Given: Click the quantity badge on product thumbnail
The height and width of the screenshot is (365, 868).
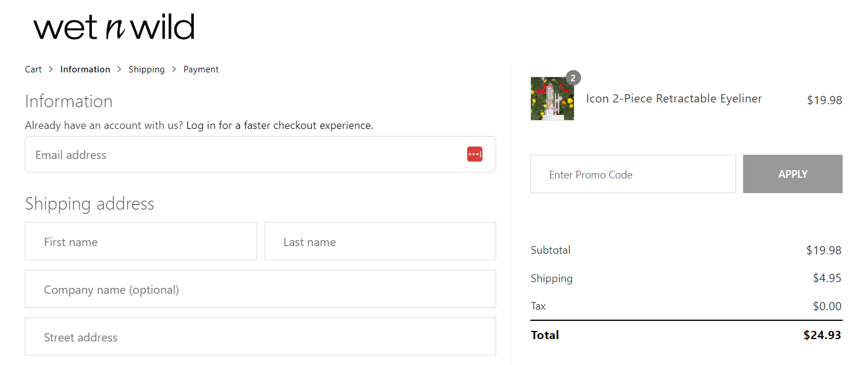Looking at the screenshot, I should coord(573,78).
